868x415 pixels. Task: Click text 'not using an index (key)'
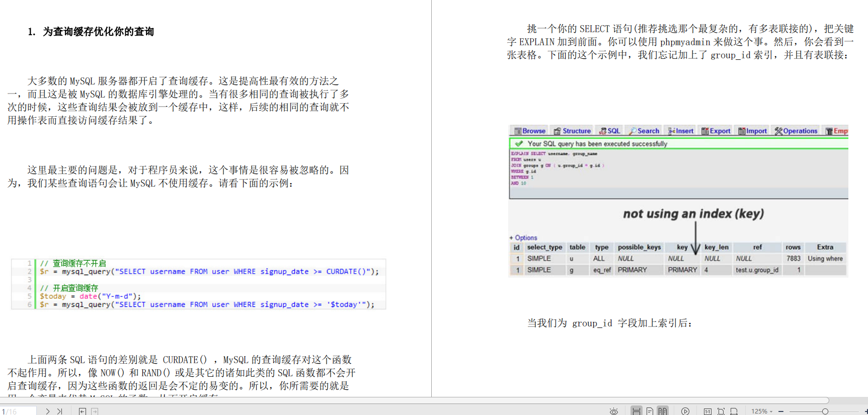coord(693,214)
